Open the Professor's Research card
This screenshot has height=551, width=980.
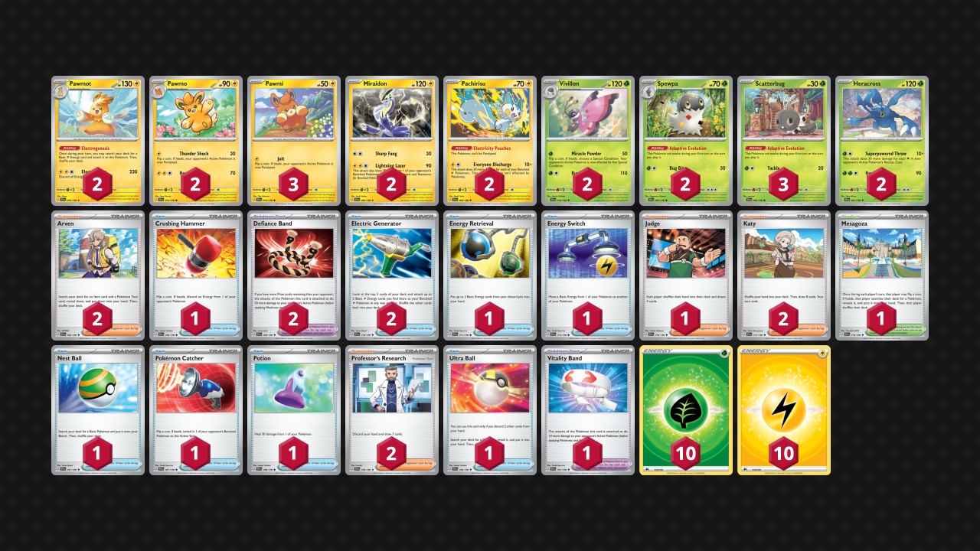[x=392, y=410]
